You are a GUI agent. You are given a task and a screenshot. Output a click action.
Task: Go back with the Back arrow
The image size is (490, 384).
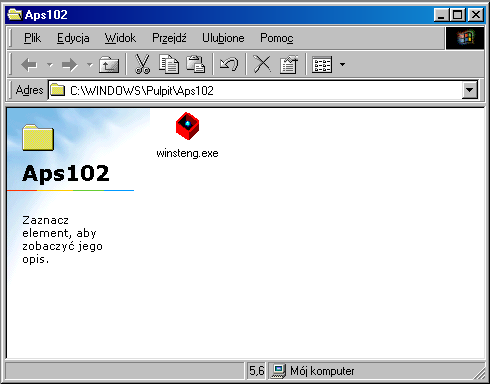coord(29,64)
